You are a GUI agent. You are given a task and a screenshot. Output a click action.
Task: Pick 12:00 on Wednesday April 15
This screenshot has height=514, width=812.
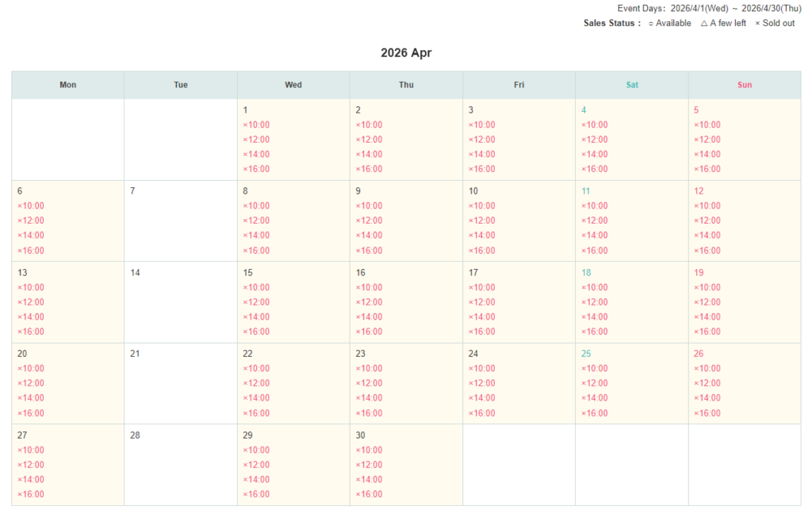click(256, 302)
